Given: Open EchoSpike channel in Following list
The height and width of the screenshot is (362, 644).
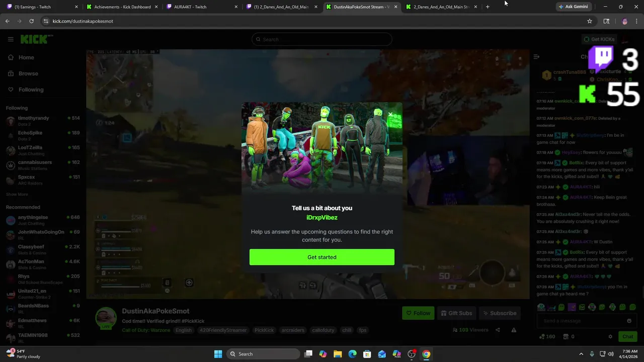Looking at the screenshot, I should [x=43, y=135].
